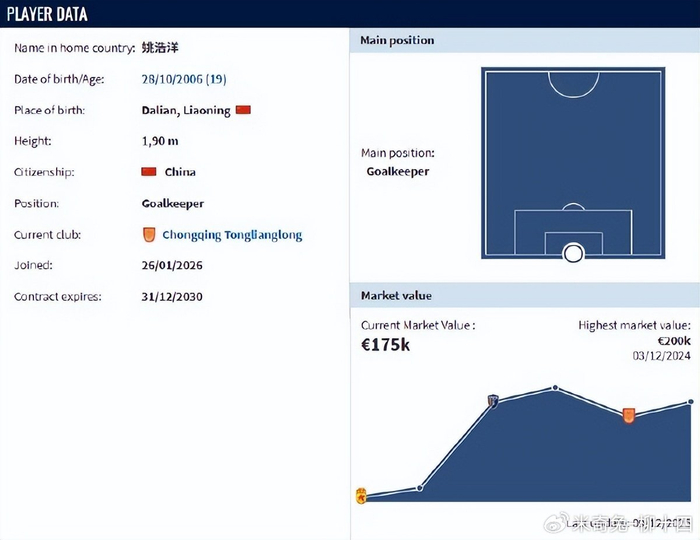Click the orange club crest on value chart
Viewport: 700px width, 540px height.
(629, 415)
